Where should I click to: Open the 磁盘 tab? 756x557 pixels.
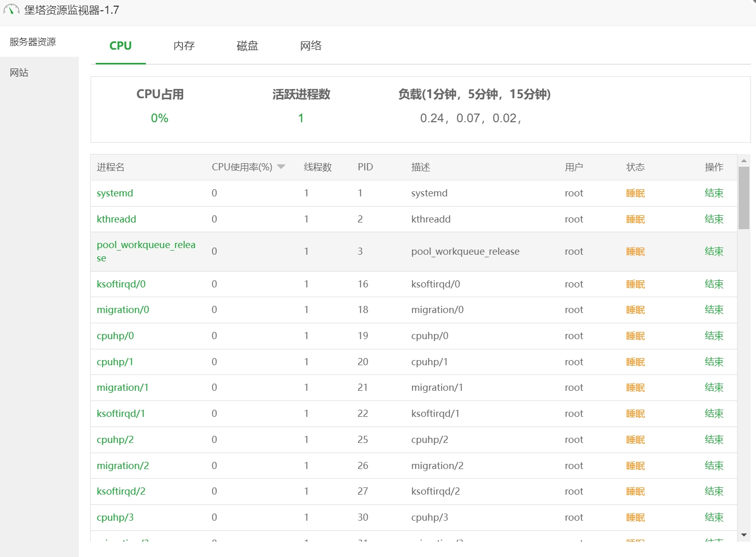(247, 46)
